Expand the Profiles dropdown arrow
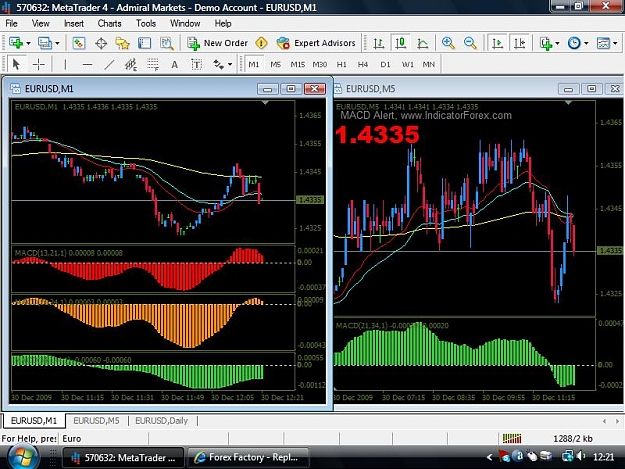Image resolution: width=625 pixels, height=469 pixels. [x=57, y=43]
